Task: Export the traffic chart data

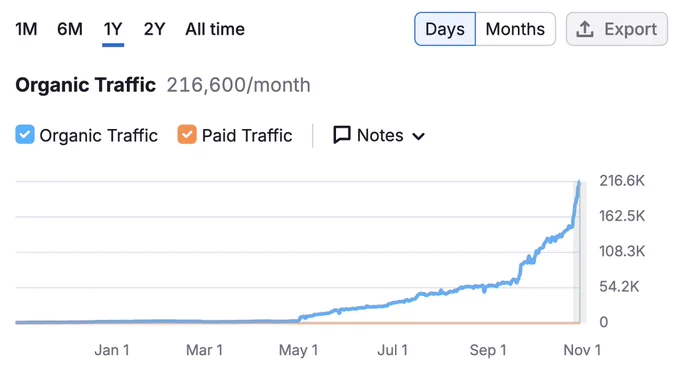Action: [x=617, y=29]
